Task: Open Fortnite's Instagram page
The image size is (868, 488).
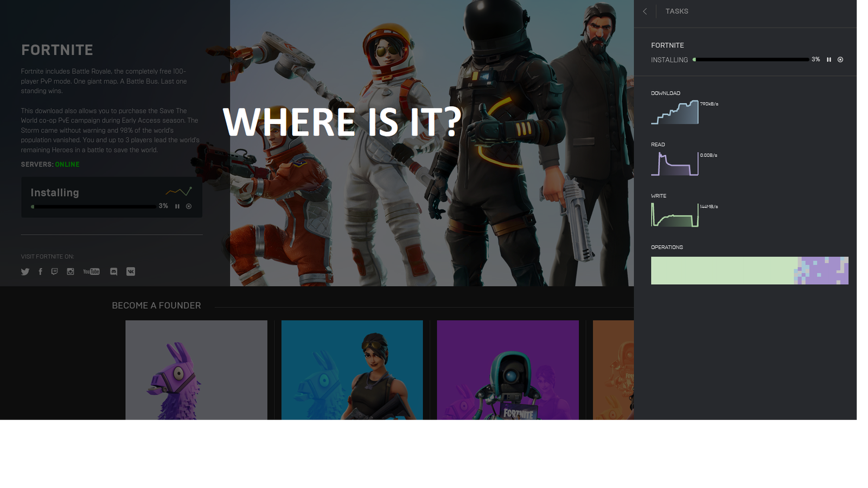Action: coord(71,272)
